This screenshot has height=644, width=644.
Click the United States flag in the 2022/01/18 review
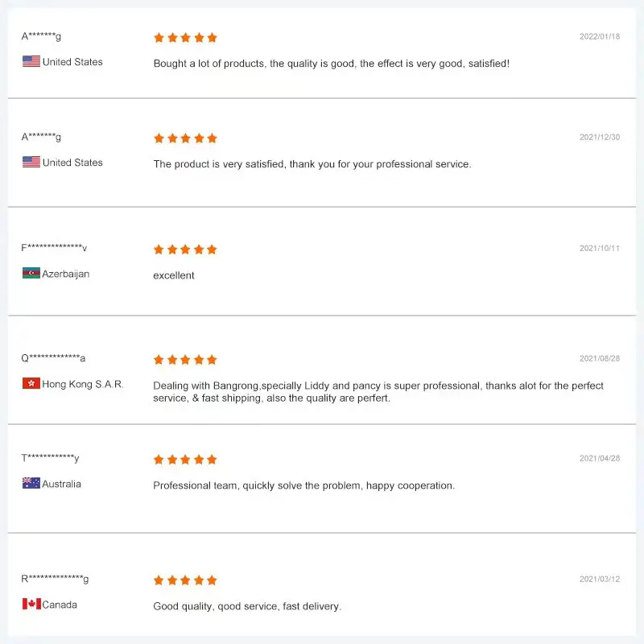pyautogui.click(x=31, y=61)
